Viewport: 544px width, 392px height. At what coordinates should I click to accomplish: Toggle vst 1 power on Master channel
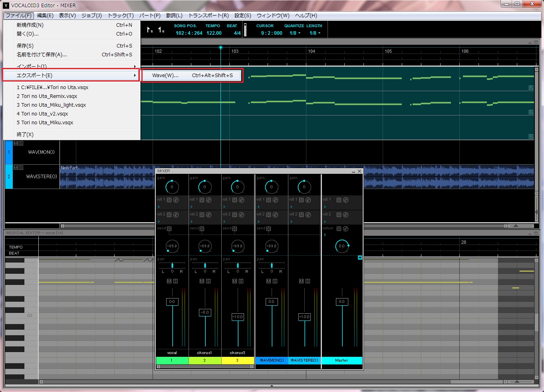point(339,200)
